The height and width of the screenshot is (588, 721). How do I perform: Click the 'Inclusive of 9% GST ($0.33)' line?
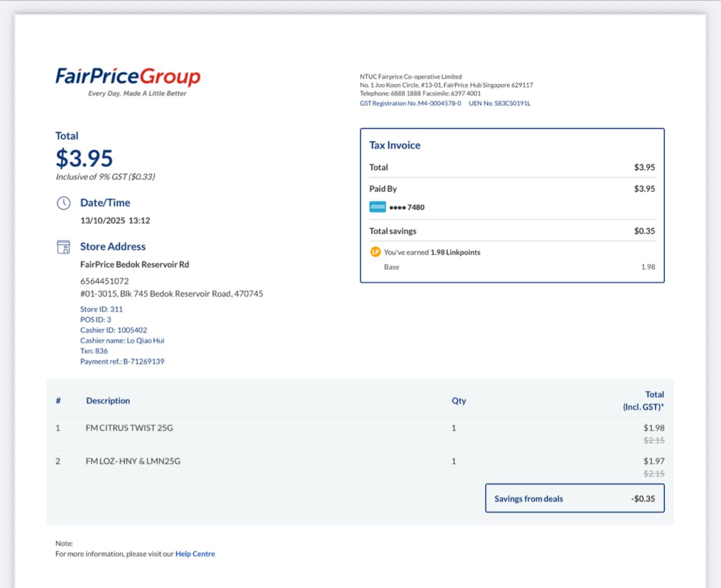pos(106,177)
